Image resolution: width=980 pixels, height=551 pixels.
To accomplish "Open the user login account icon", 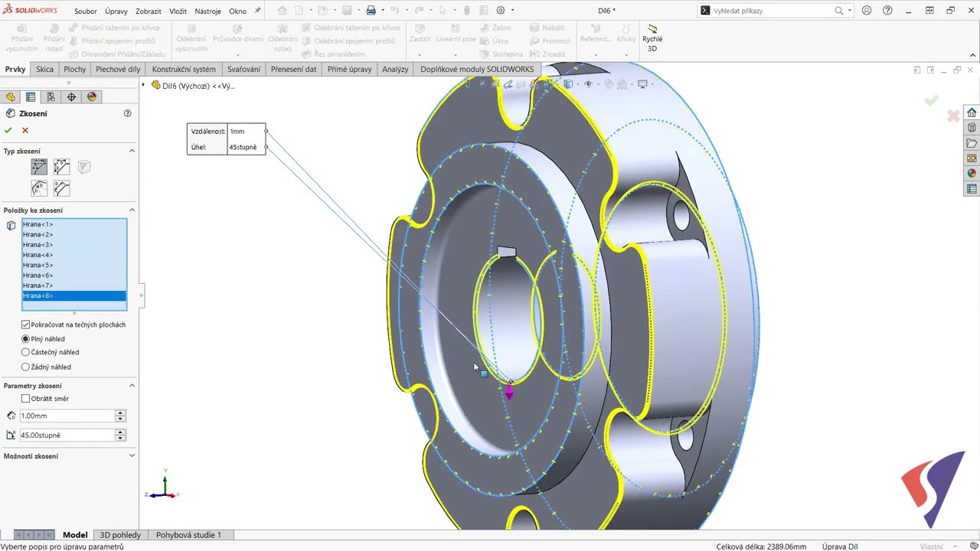I will coord(867,11).
